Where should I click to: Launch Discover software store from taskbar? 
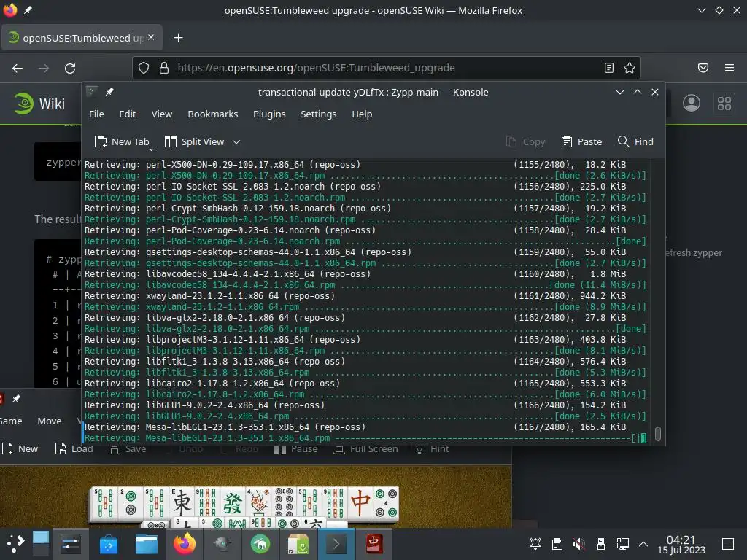pos(109,543)
